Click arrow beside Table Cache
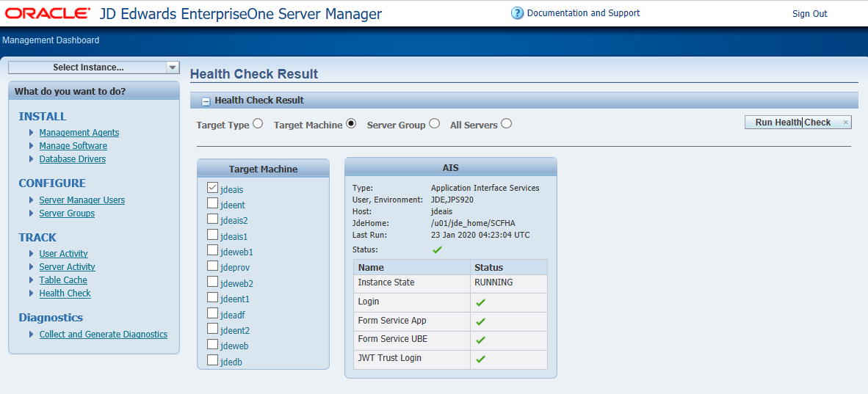 tap(31, 280)
